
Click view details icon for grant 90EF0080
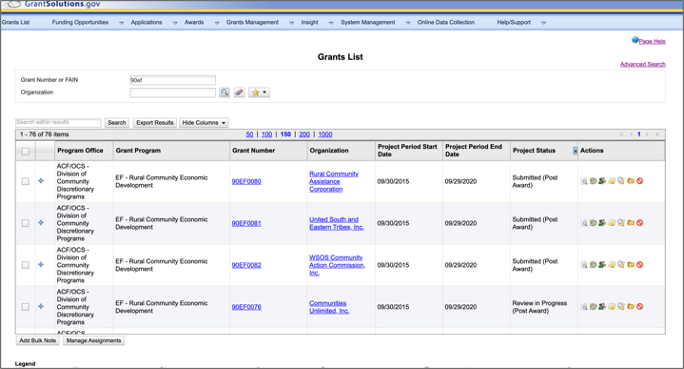584,181
